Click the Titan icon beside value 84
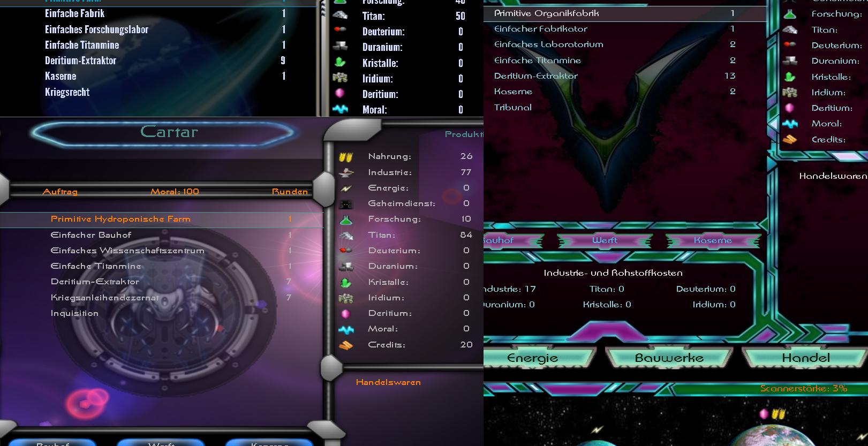 click(346, 235)
